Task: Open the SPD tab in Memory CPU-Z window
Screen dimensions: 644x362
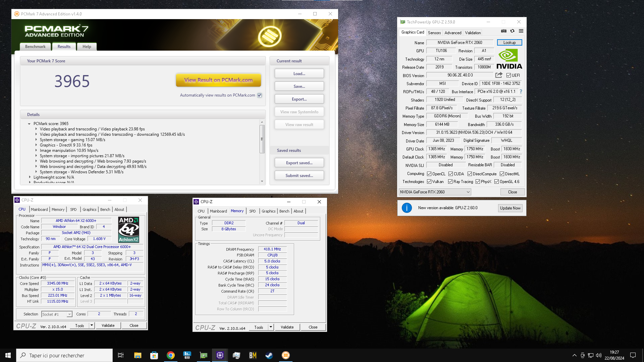Action: pyautogui.click(x=253, y=211)
